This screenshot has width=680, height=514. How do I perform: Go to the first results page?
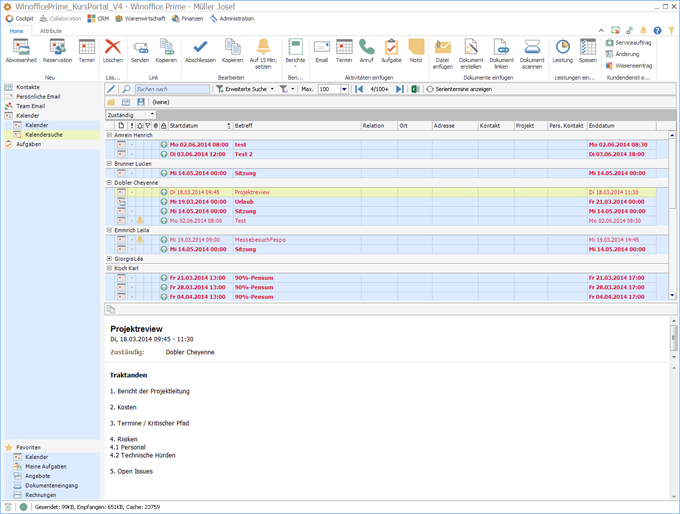(x=359, y=89)
